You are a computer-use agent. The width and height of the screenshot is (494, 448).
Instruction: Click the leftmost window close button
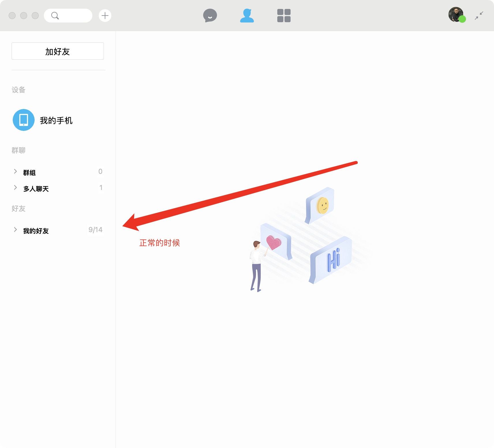coord(12,16)
